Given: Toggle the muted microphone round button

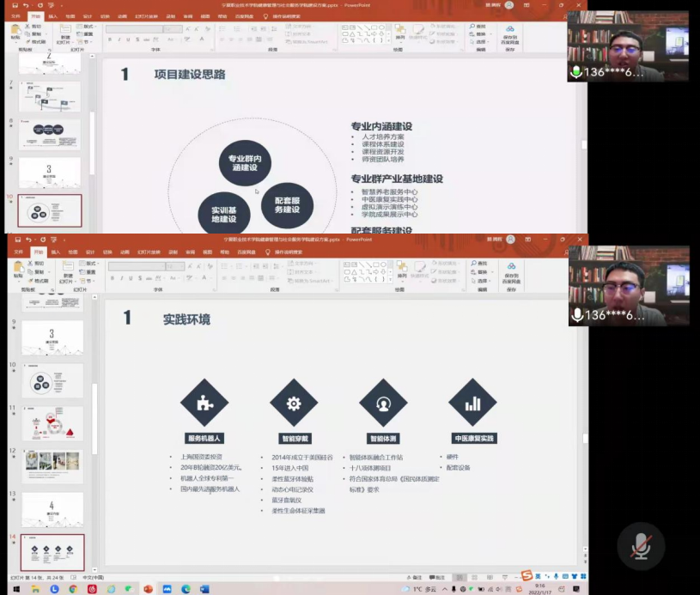Looking at the screenshot, I should (640, 544).
